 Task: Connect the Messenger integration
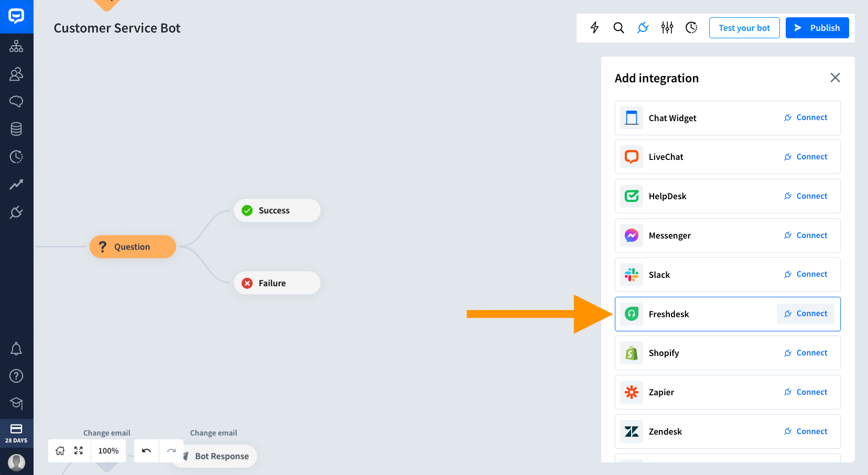(x=806, y=235)
